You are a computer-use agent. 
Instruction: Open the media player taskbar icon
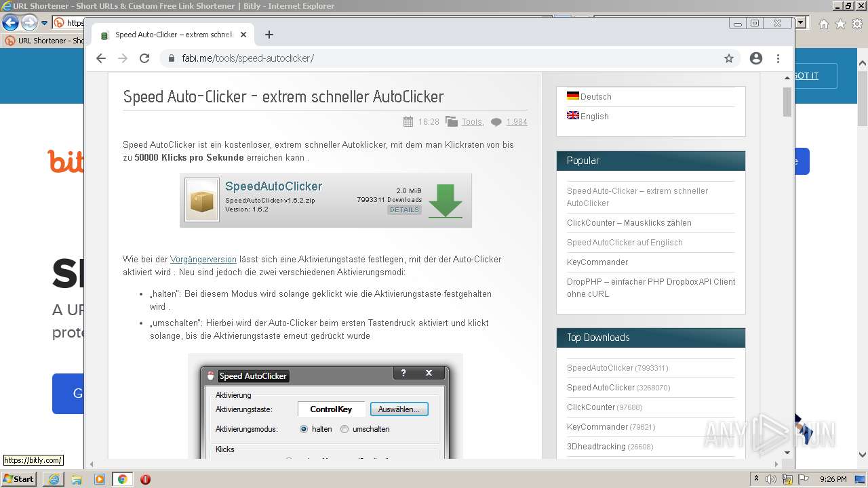[100, 479]
